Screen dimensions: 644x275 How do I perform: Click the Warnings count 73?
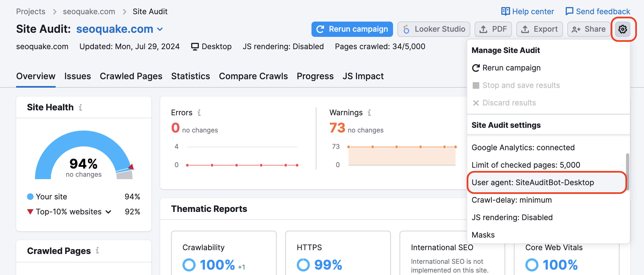pyautogui.click(x=337, y=128)
